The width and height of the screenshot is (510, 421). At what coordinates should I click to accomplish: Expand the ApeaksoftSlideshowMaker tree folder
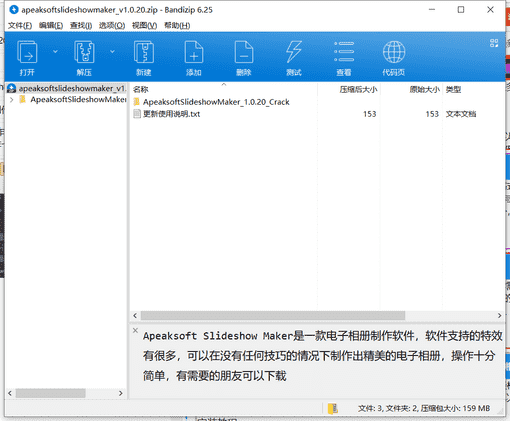pos(12,99)
